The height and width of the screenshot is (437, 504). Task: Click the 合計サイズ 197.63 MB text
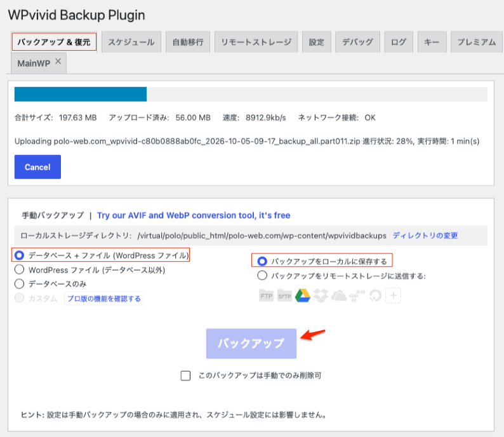click(56, 118)
